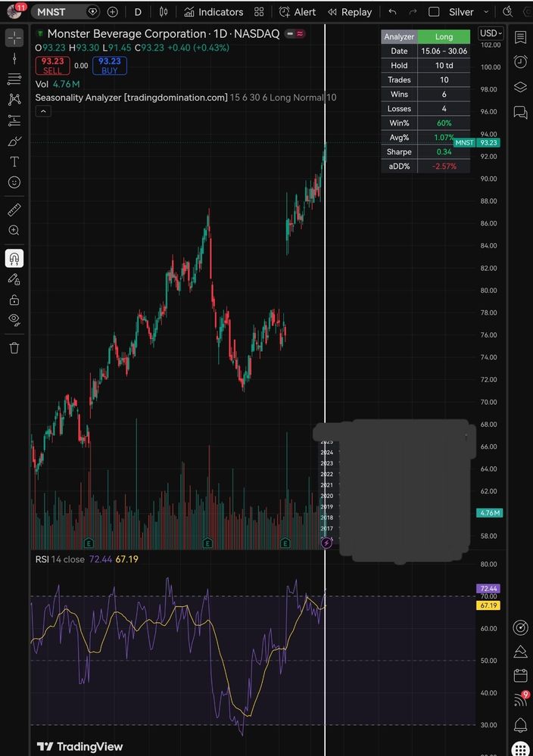Hide all drawings with the eye icon
Screen dimensions: 533x756
point(14,319)
